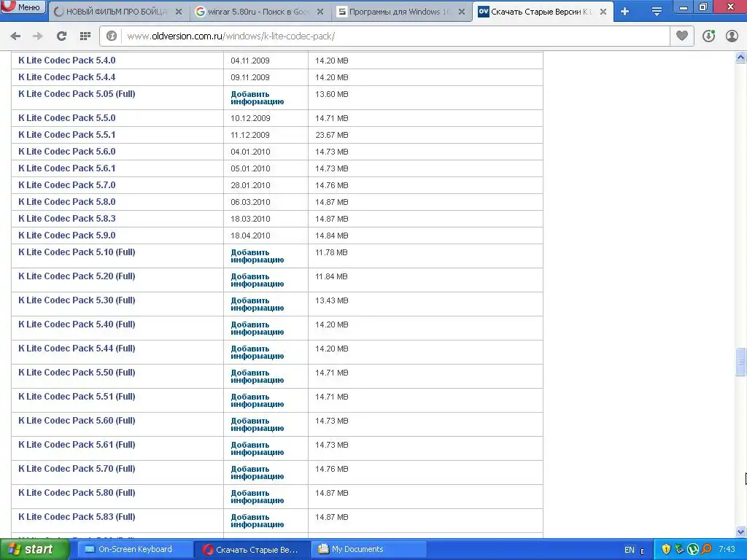This screenshot has height=560, width=747.
Task: Switch to On-Screen Keyboard taskbar item
Action: 133,550
